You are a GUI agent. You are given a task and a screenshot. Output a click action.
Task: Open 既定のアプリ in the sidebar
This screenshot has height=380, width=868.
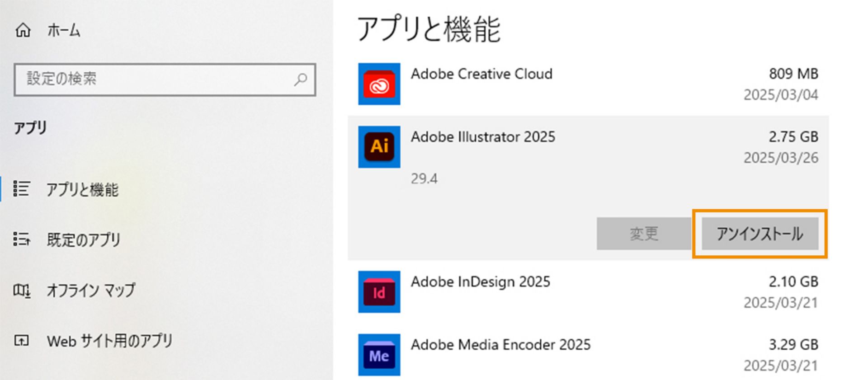(x=84, y=240)
